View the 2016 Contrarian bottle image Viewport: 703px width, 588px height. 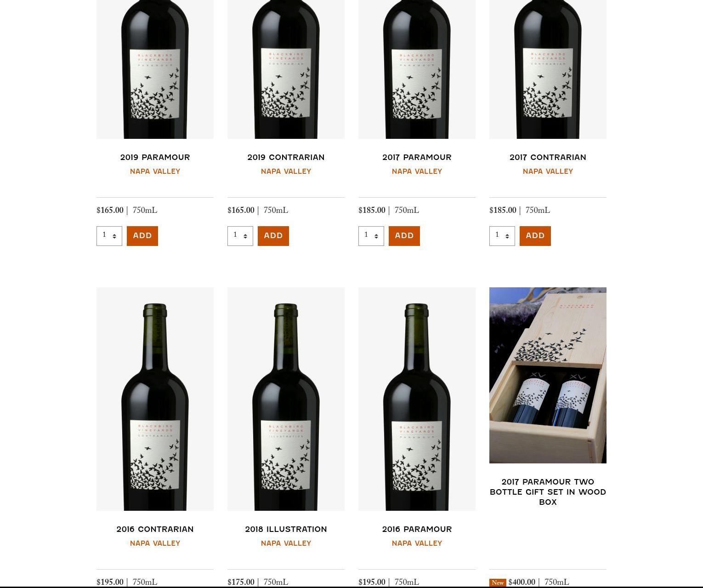pyautogui.click(x=155, y=399)
